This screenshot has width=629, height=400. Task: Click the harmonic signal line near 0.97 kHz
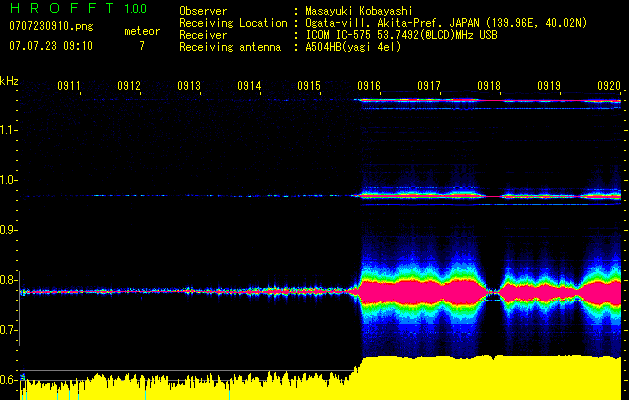pos(489,196)
